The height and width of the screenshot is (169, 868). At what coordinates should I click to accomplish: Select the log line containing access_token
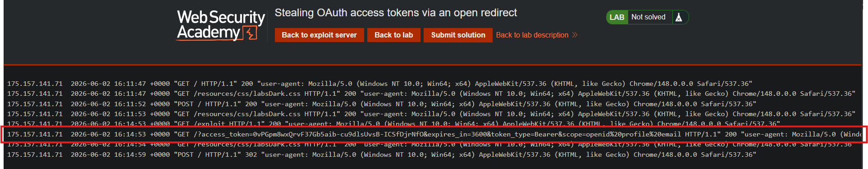434,134
